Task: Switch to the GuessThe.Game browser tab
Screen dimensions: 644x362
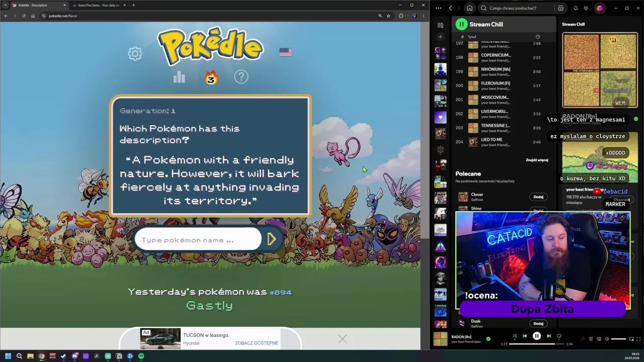Action: click(x=99, y=5)
